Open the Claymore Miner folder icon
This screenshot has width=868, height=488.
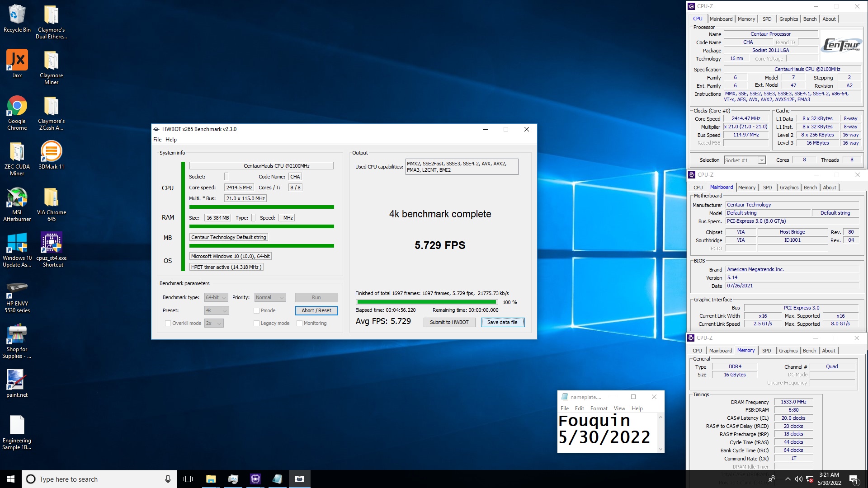pos(51,68)
